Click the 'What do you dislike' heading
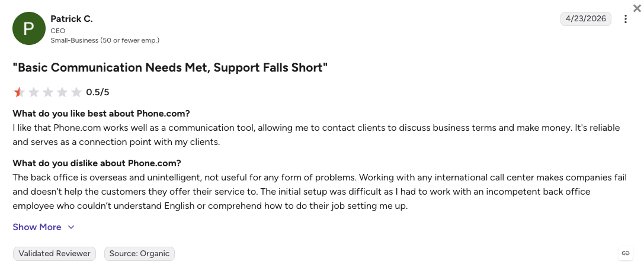This screenshot has height=268, width=644. (x=97, y=163)
